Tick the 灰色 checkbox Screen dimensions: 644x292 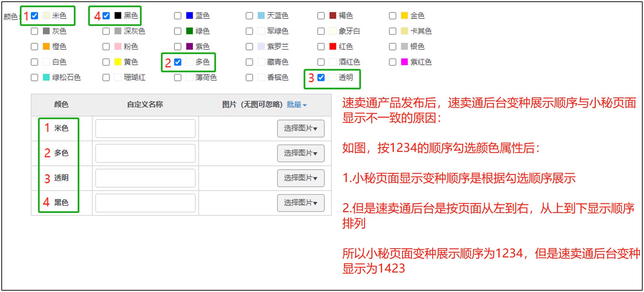(35, 31)
